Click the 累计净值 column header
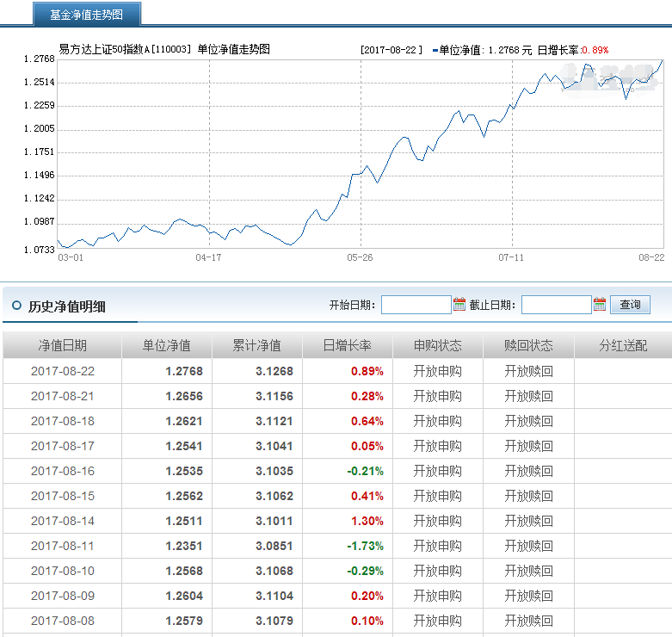The height and width of the screenshot is (637, 672). (x=257, y=345)
